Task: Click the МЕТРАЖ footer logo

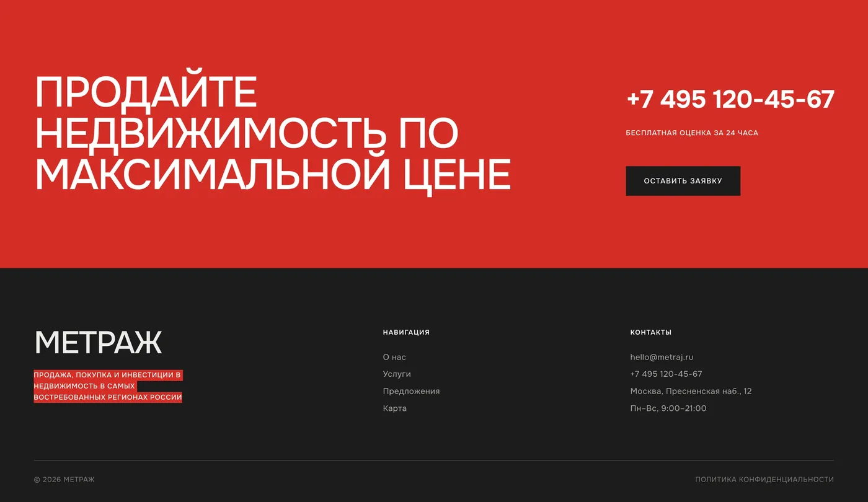Action: click(x=98, y=343)
